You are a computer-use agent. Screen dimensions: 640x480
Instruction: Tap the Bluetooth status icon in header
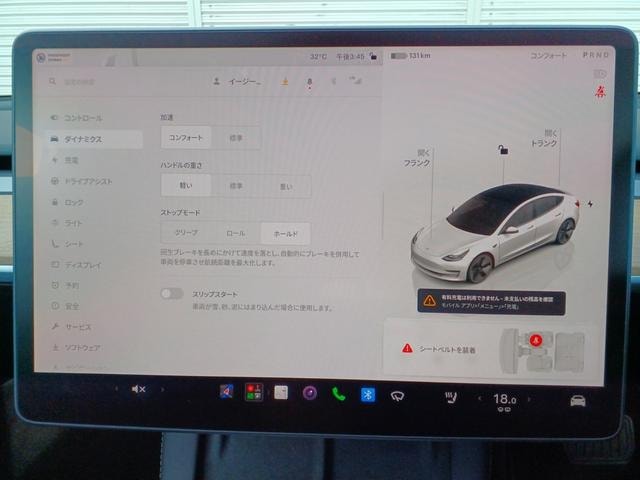[x=333, y=82]
